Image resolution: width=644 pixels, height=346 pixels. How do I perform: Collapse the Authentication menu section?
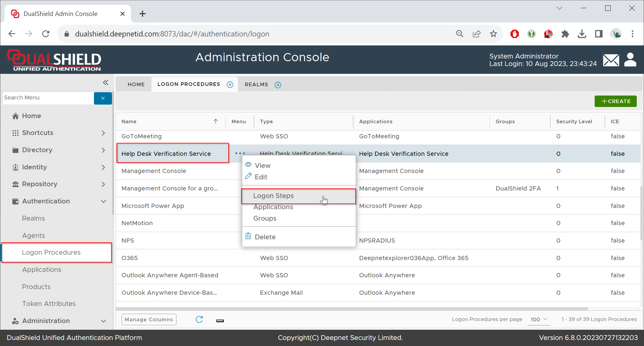pyautogui.click(x=103, y=201)
